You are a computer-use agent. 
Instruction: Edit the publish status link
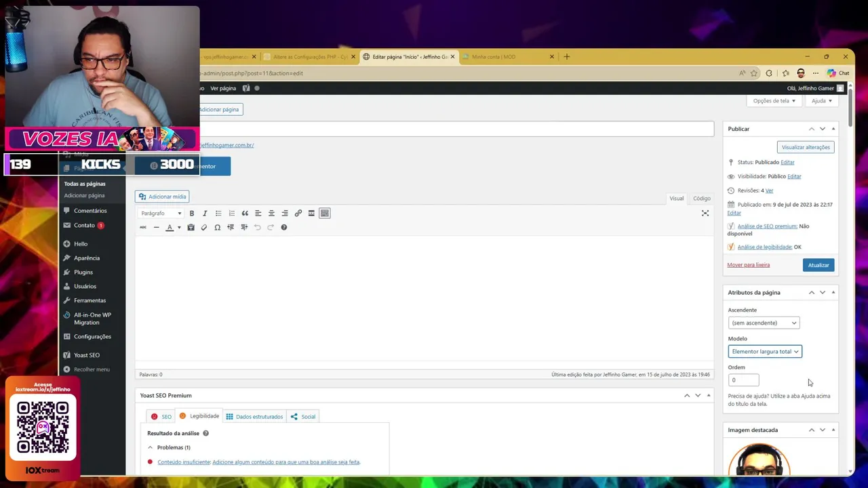pos(787,162)
